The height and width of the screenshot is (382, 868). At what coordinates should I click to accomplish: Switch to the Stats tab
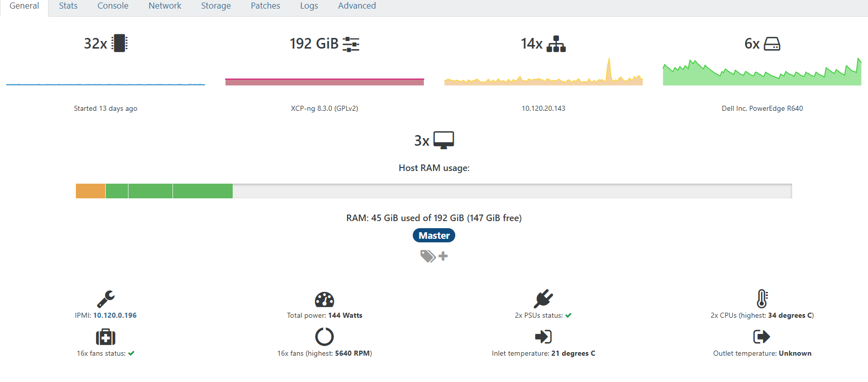[x=68, y=6]
